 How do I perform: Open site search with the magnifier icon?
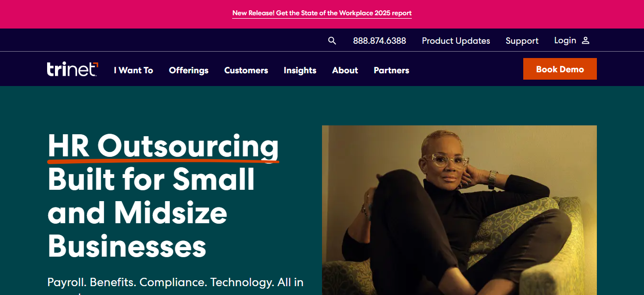(332, 41)
